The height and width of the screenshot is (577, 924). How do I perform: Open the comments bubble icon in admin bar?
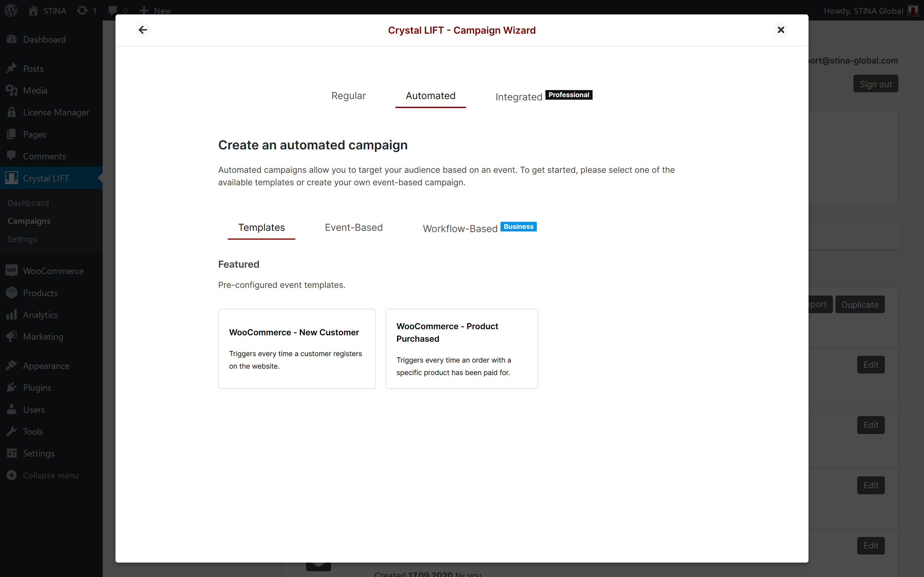(113, 10)
